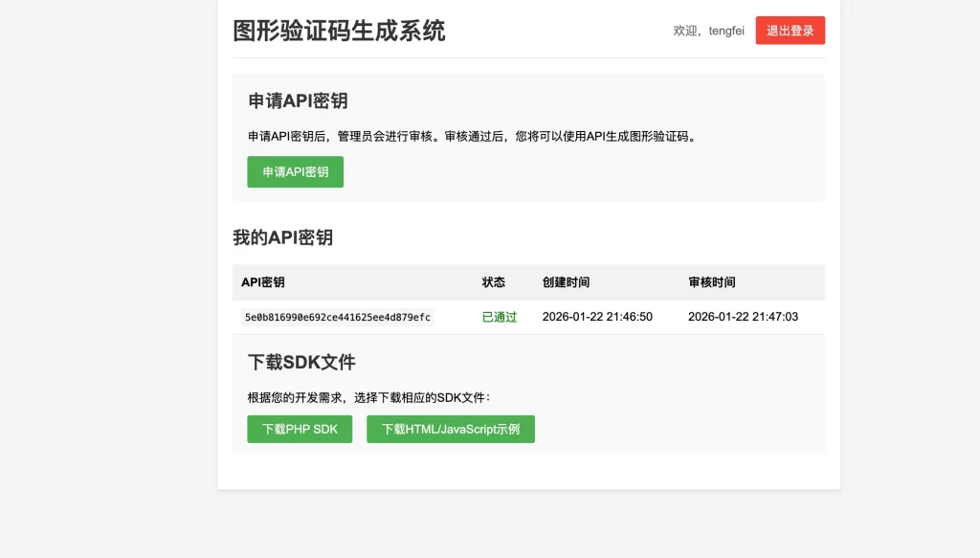Click the 欢迎 greeting text in header
This screenshot has width=980, height=558.
[685, 30]
